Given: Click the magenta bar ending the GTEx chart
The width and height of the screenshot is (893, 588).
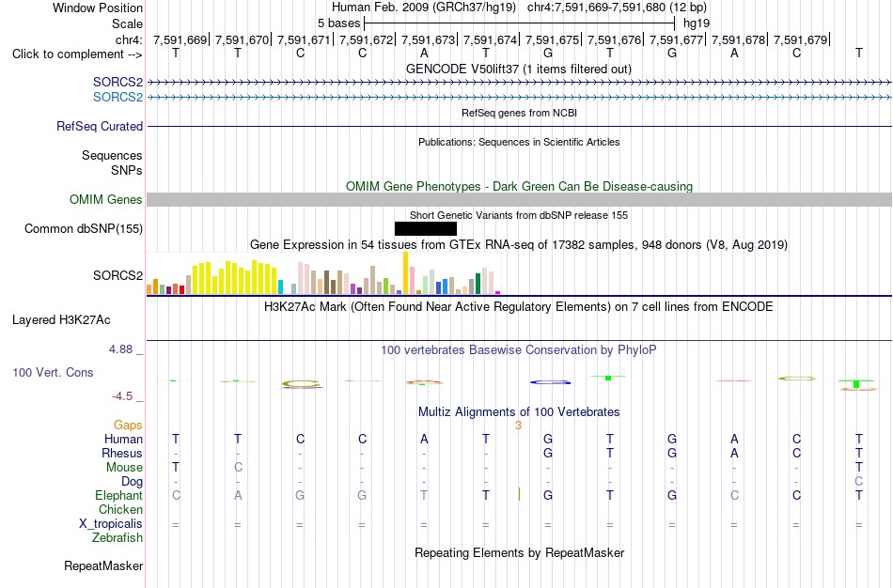Looking at the screenshot, I should pyautogui.click(x=498, y=292).
